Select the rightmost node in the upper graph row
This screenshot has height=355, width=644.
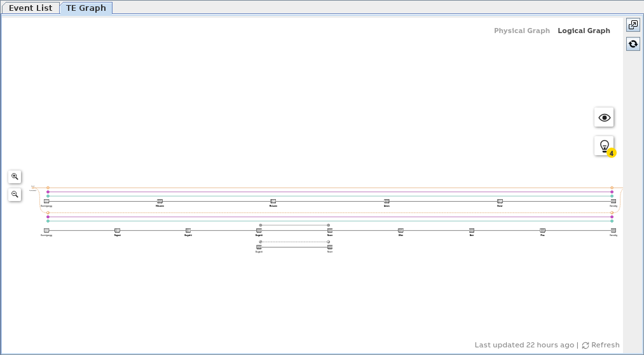coord(613,201)
